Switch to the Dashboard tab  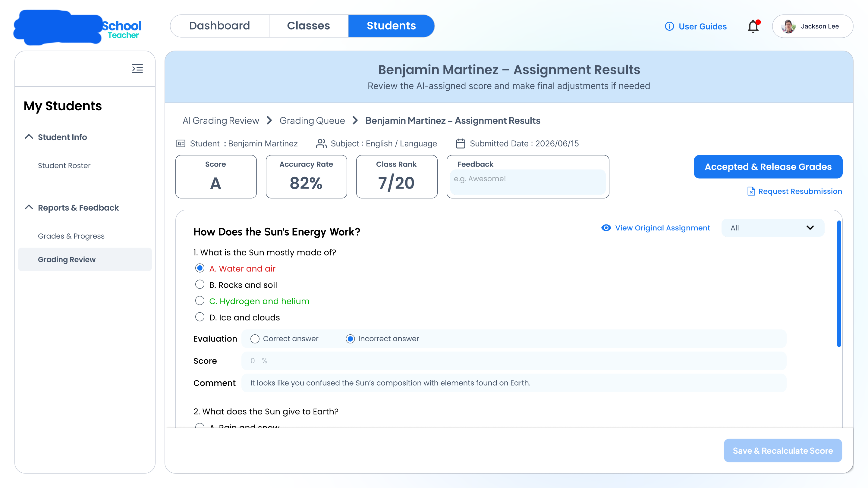[x=220, y=26]
